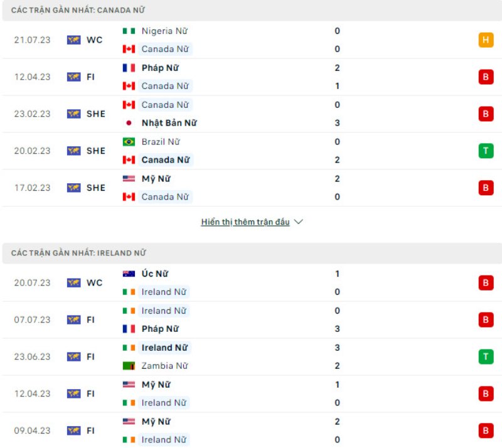Click the green T badge for Brazil match

tap(484, 151)
